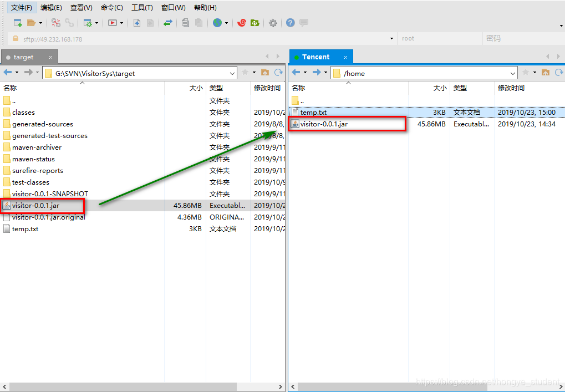Click the Open Session folder icon
The height and width of the screenshot is (392, 565).
coord(32,23)
